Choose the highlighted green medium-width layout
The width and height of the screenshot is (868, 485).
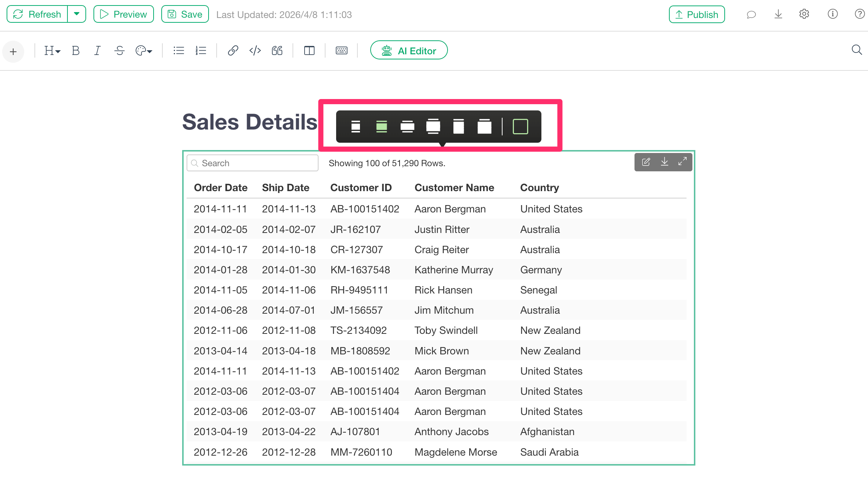381,127
